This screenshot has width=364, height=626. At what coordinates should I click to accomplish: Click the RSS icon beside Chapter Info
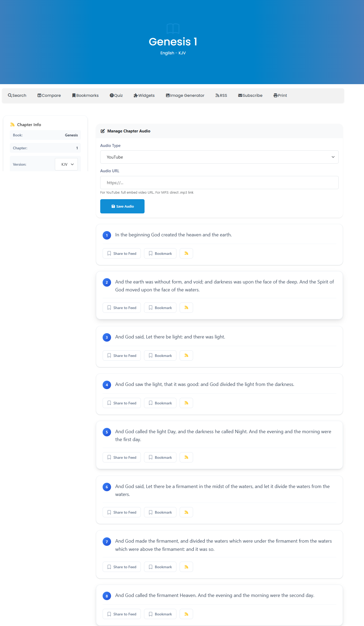pyautogui.click(x=12, y=125)
